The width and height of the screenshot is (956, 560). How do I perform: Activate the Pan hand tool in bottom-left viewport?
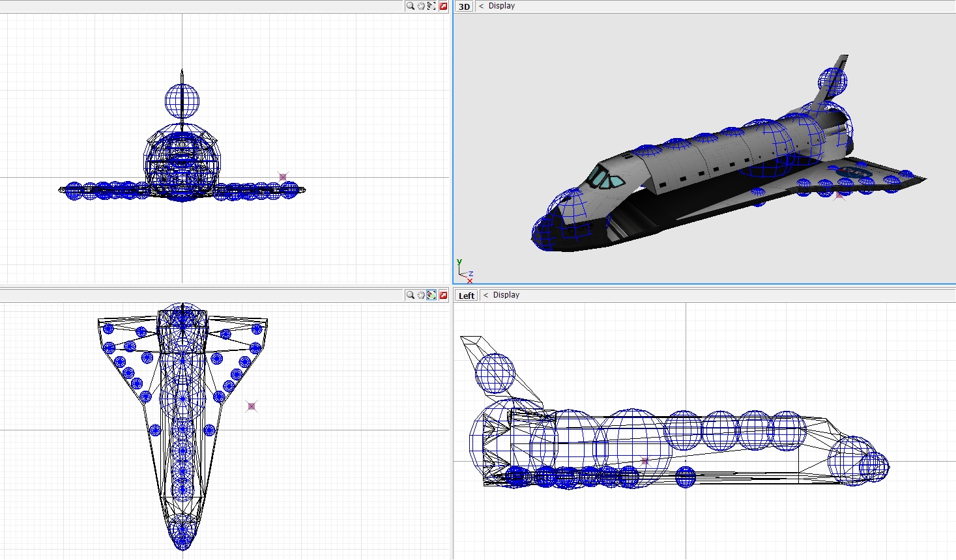point(421,295)
